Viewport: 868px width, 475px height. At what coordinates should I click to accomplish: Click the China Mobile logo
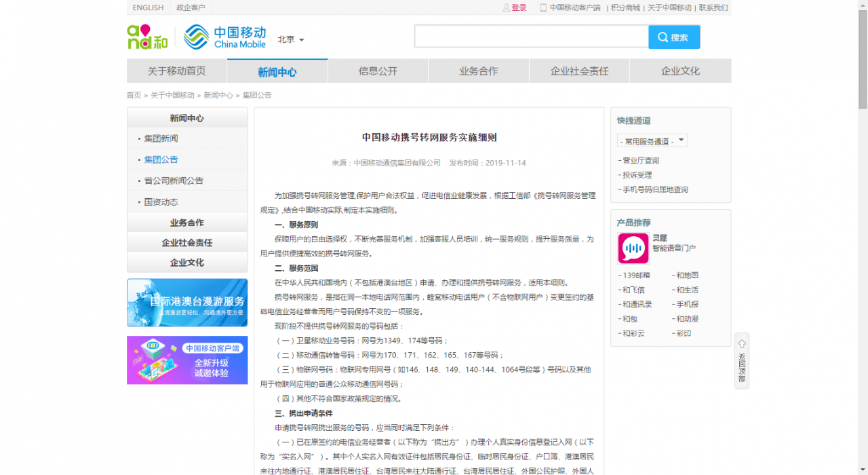tap(224, 36)
